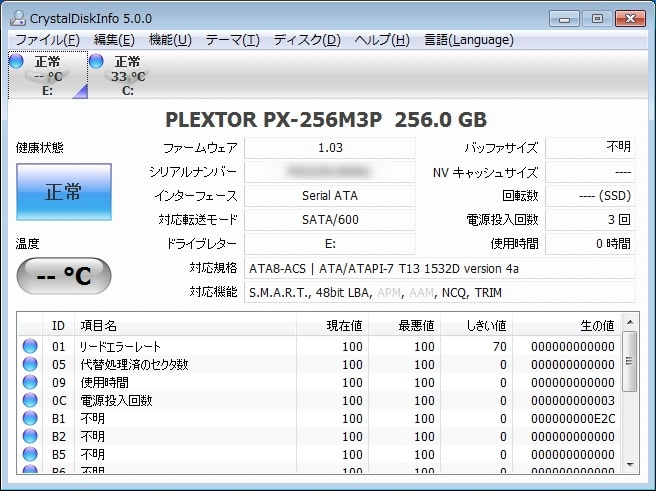The height and width of the screenshot is (491, 656).
Task: Click status orb for 使用時間 attribute row
Action: pyautogui.click(x=30, y=383)
